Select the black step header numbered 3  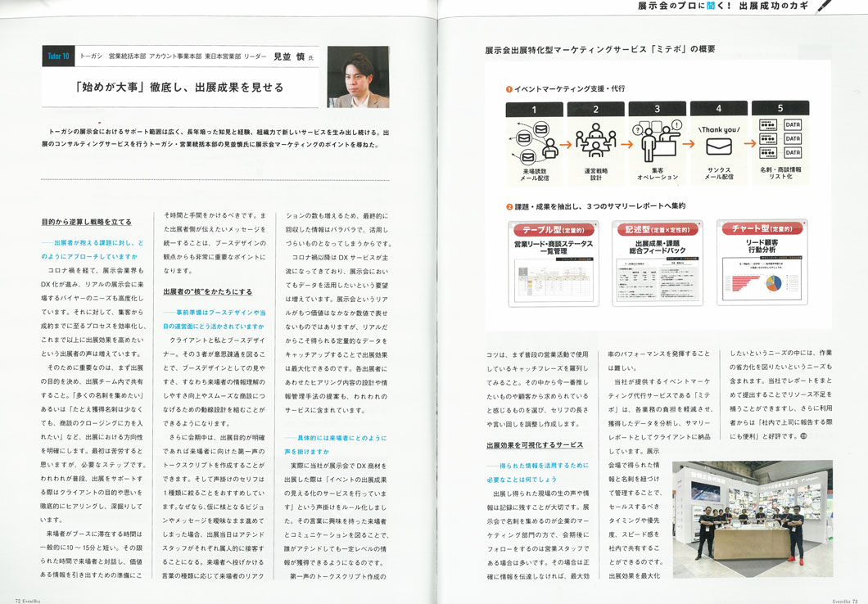[x=657, y=108]
